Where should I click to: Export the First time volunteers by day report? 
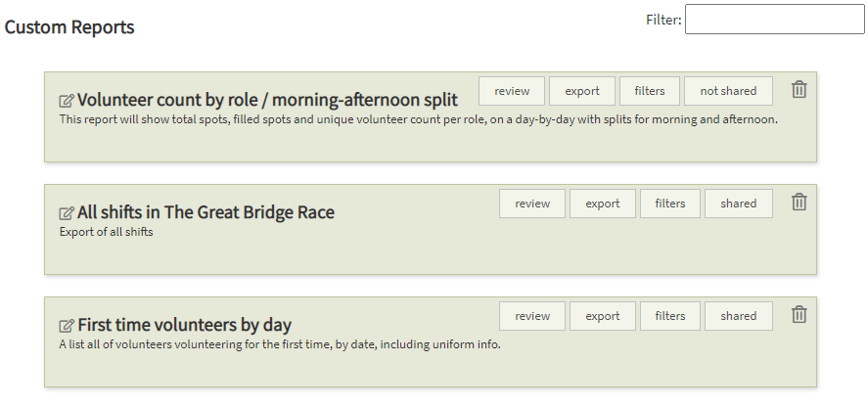point(603,316)
